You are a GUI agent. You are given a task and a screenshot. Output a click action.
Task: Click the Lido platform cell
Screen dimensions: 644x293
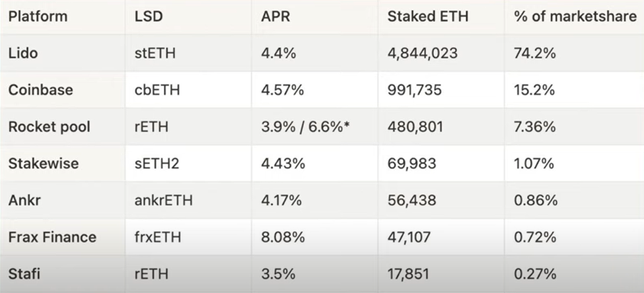pos(23,53)
